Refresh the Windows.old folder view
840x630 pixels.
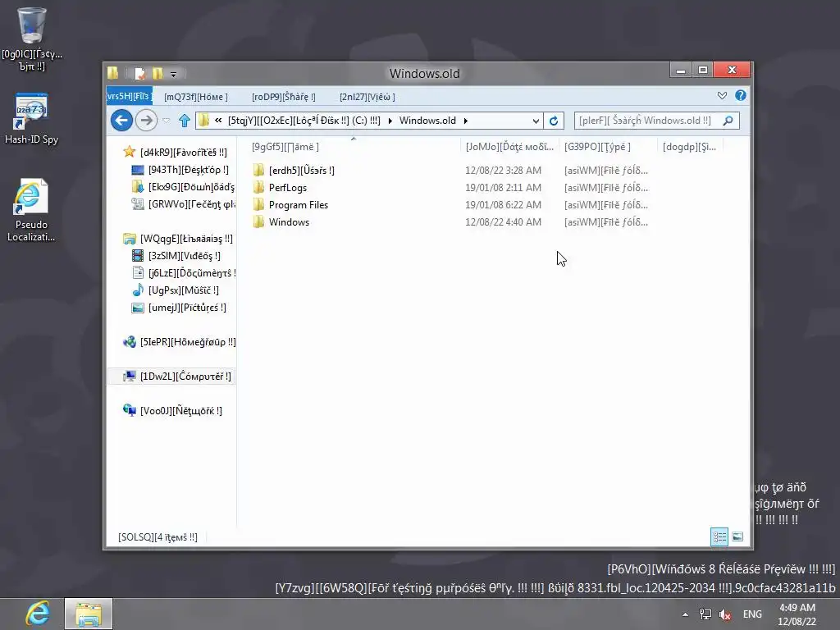pyautogui.click(x=554, y=121)
